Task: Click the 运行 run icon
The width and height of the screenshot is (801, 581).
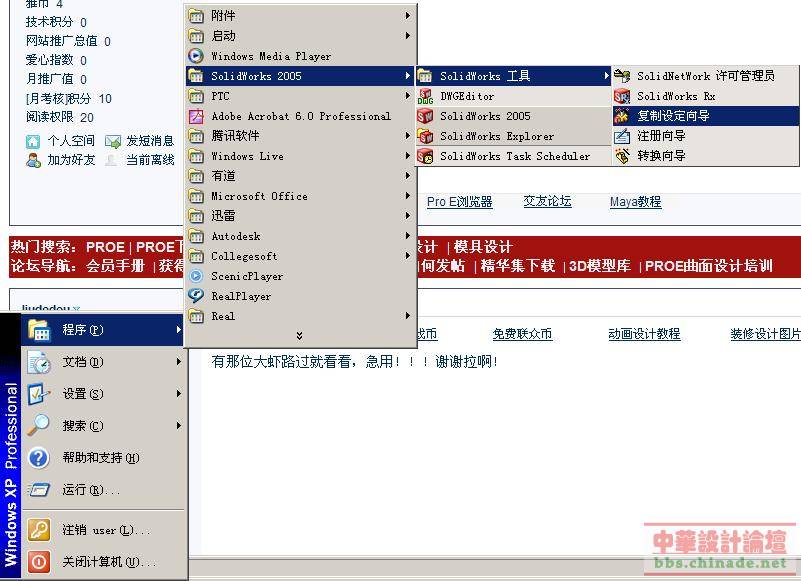Action: [x=39, y=490]
